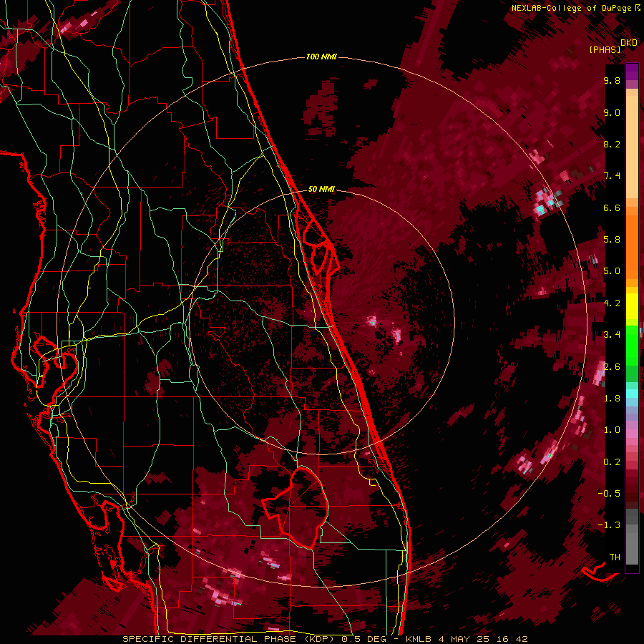
Task: Click the DKD PHAS legend title
Action: pos(614,46)
